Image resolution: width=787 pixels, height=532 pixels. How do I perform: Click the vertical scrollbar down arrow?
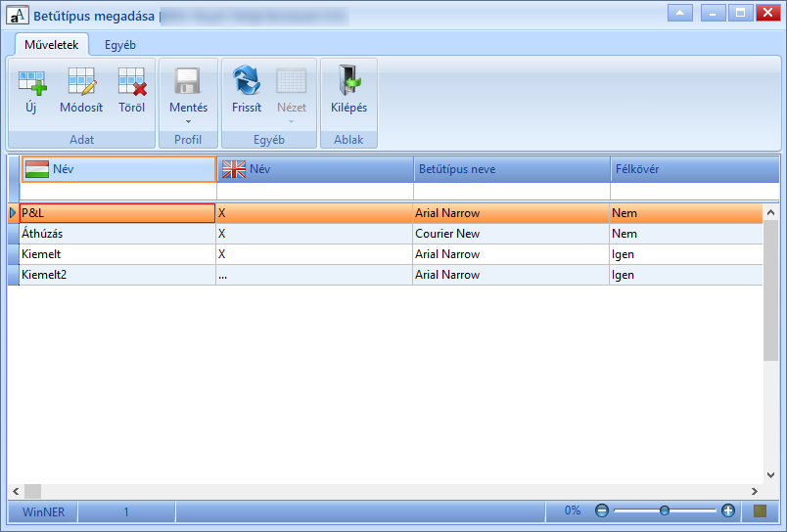click(x=770, y=475)
